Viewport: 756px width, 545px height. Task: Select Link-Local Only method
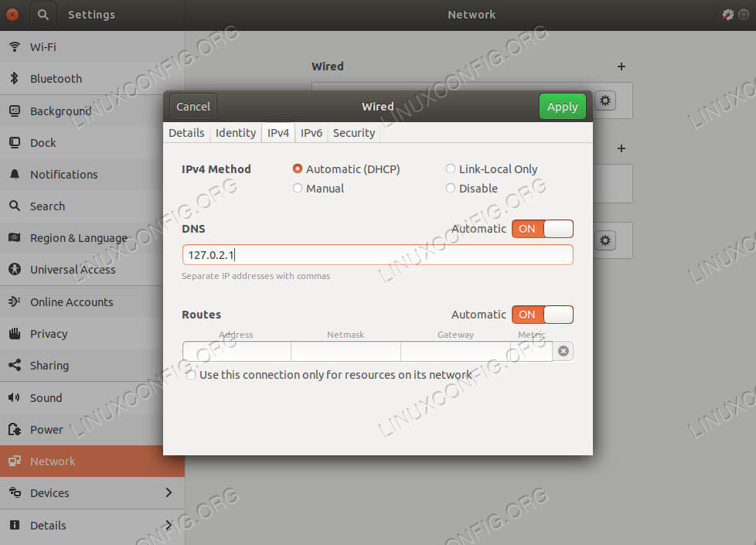pyautogui.click(x=492, y=169)
